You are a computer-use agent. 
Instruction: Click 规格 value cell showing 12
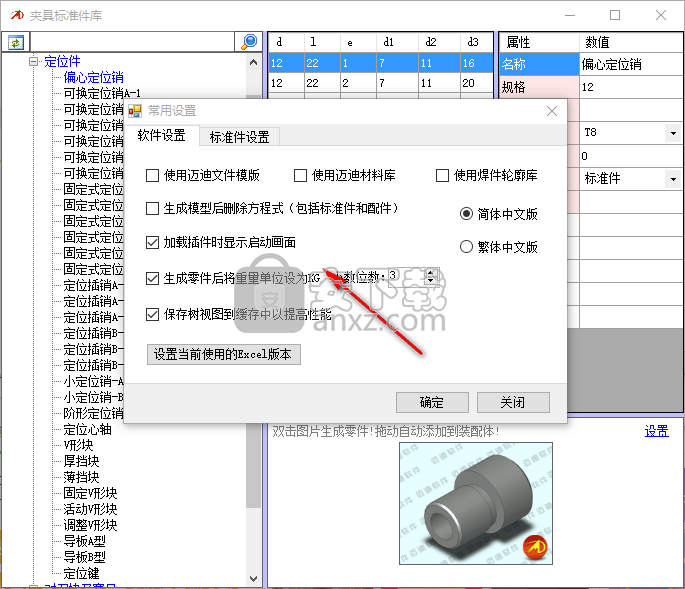point(631,87)
